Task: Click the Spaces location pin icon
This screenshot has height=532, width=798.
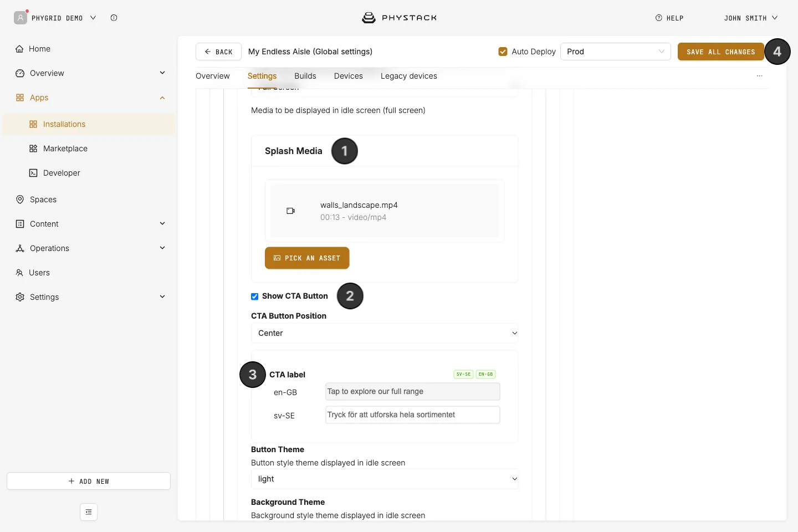Action: (20, 199)
